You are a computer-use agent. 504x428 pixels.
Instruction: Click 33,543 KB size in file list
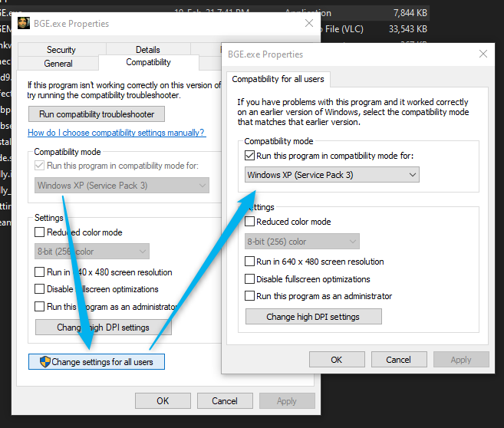pos(407,29)
